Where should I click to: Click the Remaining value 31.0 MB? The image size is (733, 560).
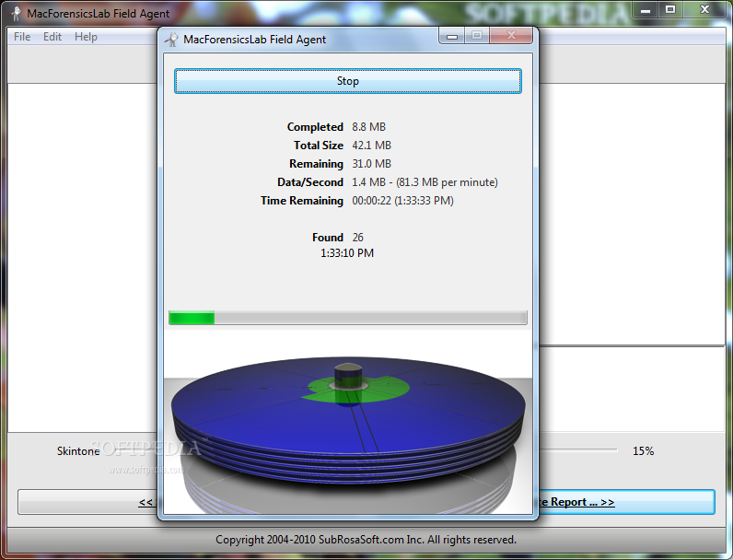coord(372,164)
